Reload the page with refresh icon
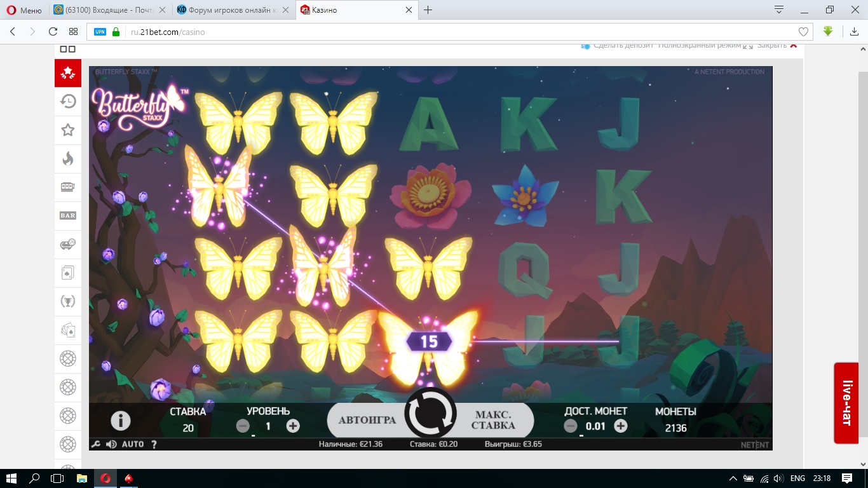The height and width of the screenshot is (488, 868). pos(53,32)
